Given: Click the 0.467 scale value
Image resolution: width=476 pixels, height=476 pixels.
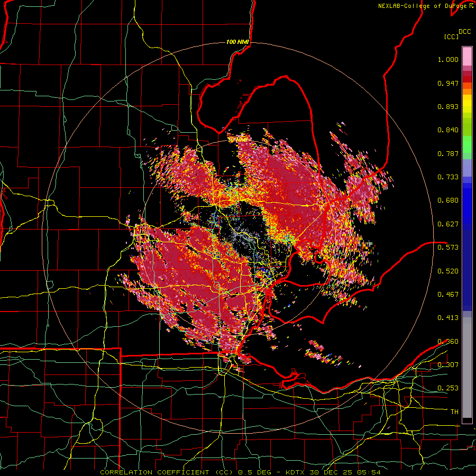Looking at the screenshot, I should click(448, 295).
